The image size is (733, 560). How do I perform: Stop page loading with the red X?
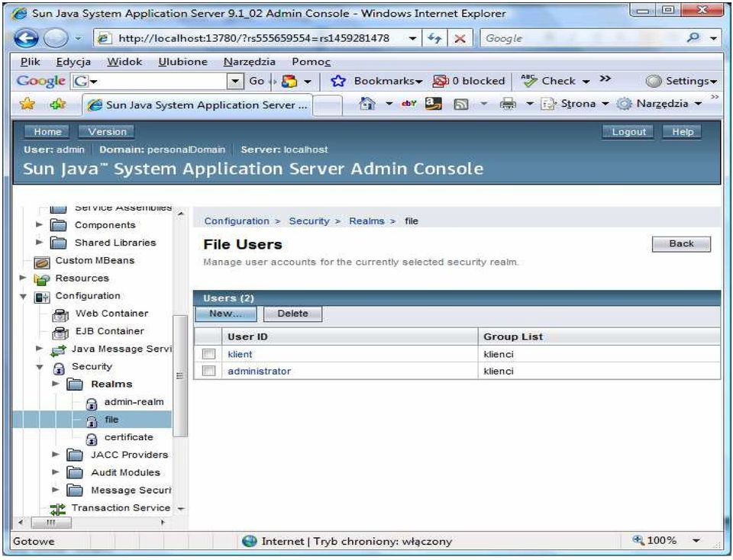460,38
